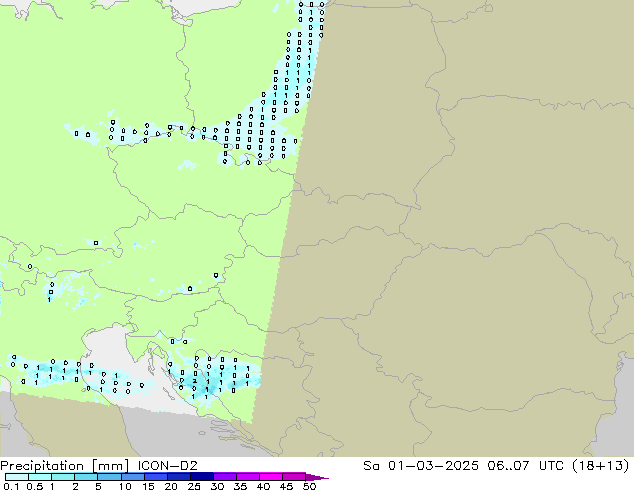Click the 20–25 mm legend color swatch

point(179,477)
